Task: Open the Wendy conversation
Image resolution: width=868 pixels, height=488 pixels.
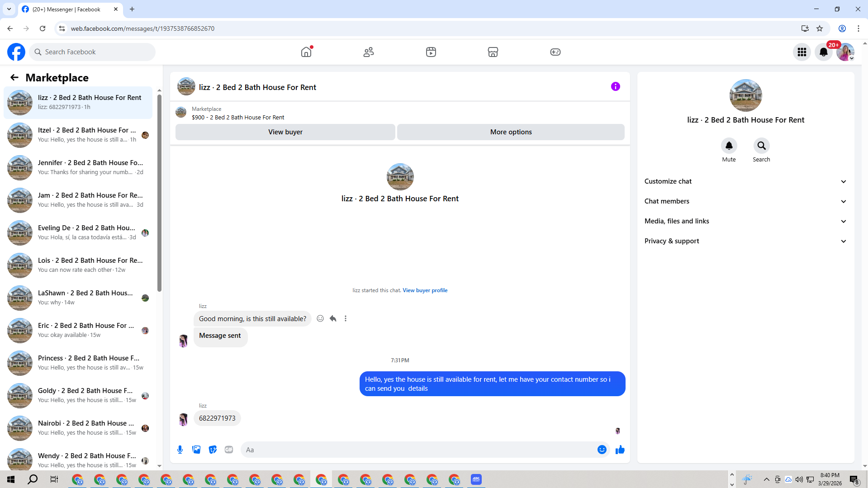Action: (78, 459)
